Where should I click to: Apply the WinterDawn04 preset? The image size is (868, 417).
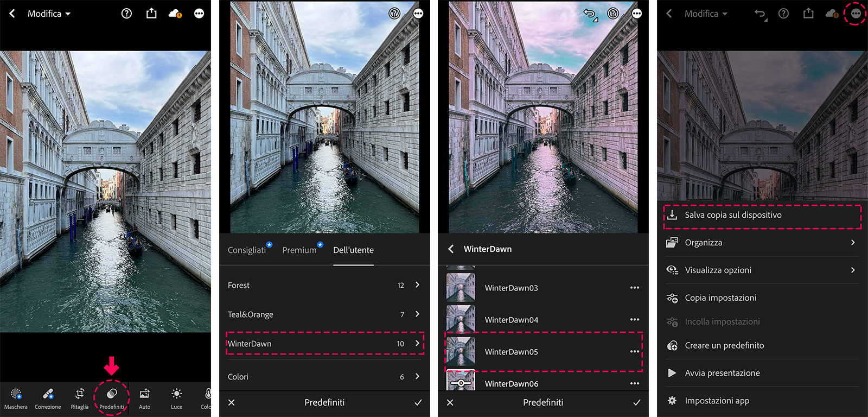tap(542, 320)
